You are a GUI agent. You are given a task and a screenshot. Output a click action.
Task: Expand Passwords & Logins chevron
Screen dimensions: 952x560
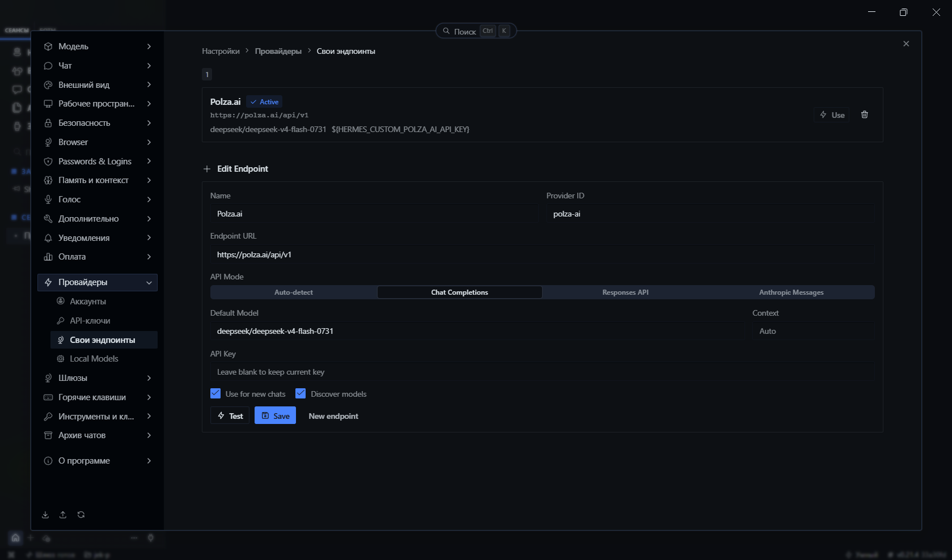(149, 162)
